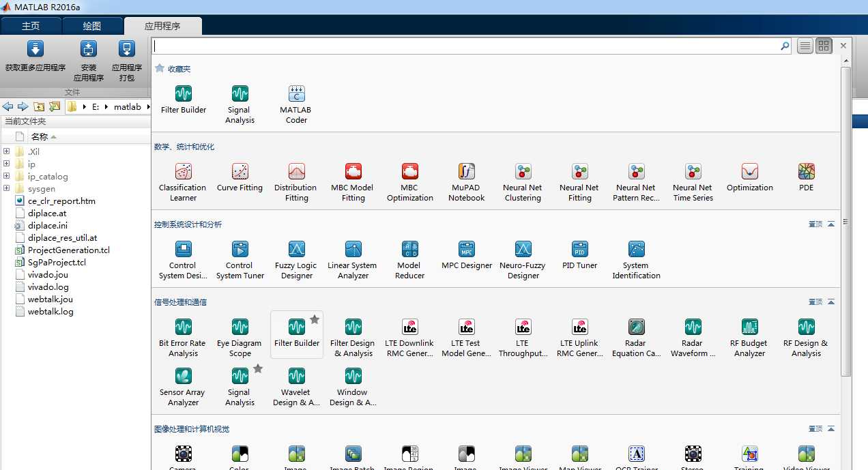Switch app gallery to grid view
868x470 pixels.
(824, 46)
